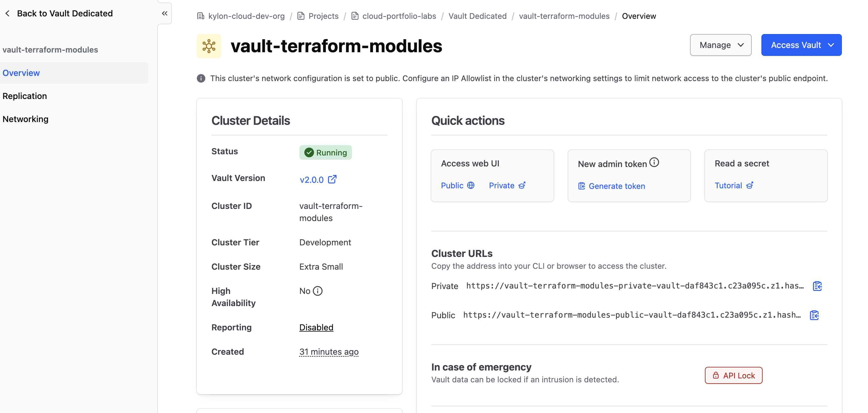Expand the Access Vault dropdown
The image size is (868, 413).
coord(801,45)
